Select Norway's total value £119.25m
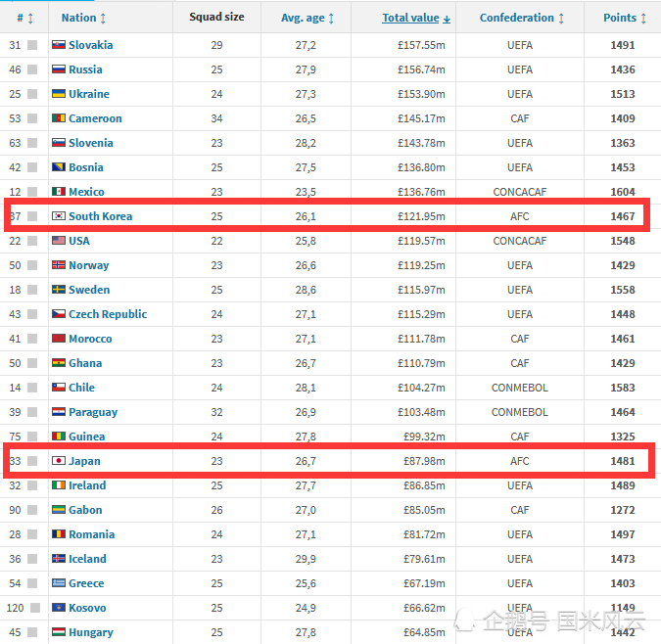 (x=421, y=265)
